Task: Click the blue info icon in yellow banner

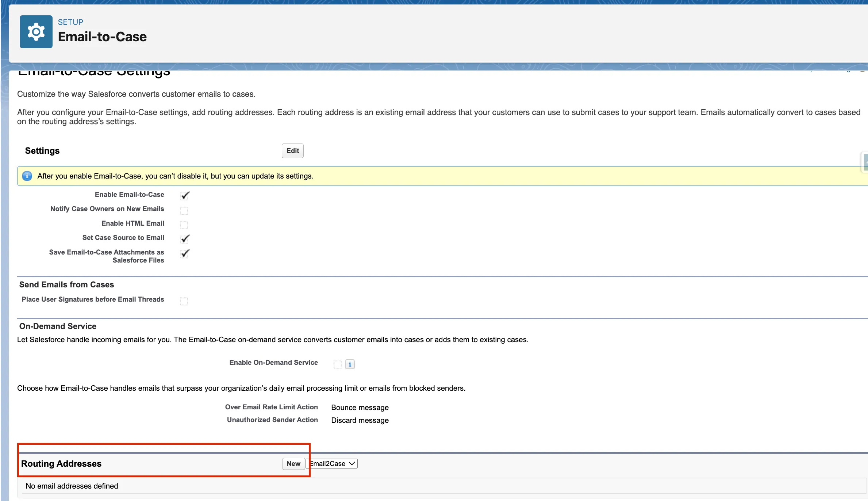Action: (x=27, y=176)
